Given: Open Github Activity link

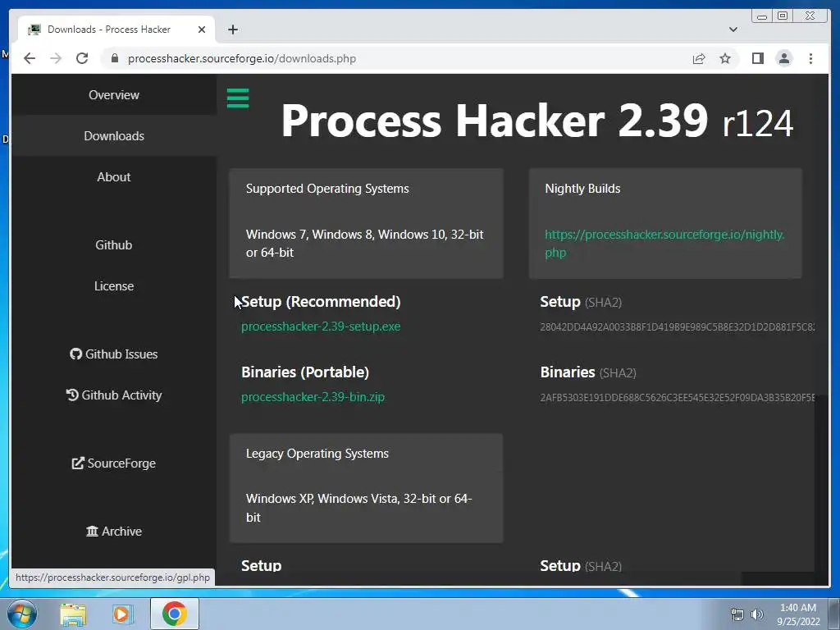Looking at the screenshot, I should (113, 395).
